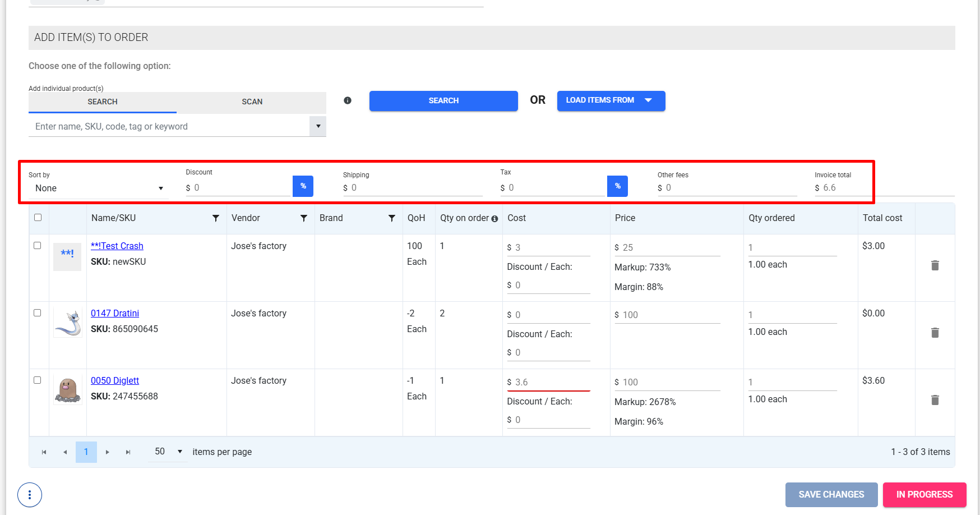This screenshot has width=980, height=515.
Task: Click the product search input field
Action: point(168,127)
